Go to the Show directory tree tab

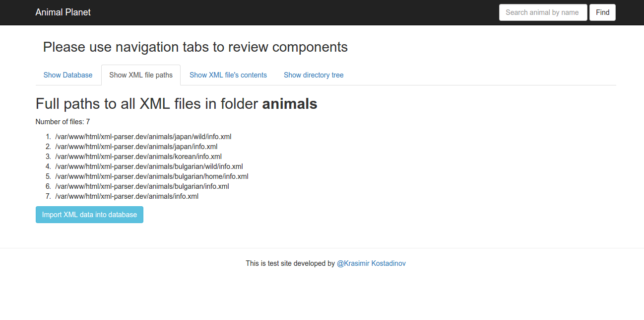(x=314, y=75)
